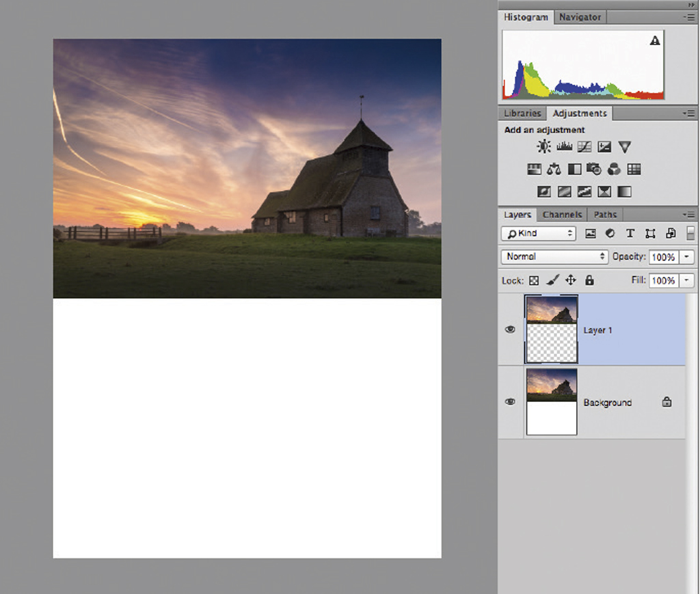The height and width of the screenshot is (594, 700).
Task: Add a Levels adjustment
Action: [564, 146]
